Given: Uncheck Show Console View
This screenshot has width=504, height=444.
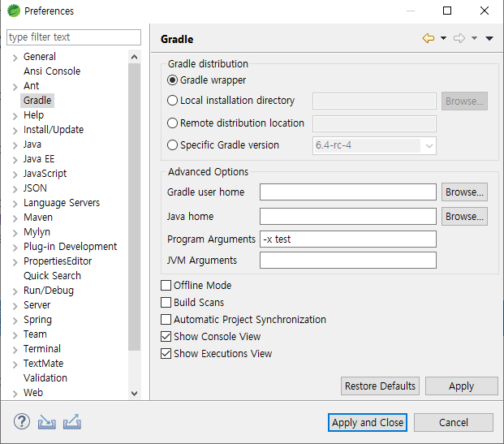Looking at the screenshot, I should (166, 336).
